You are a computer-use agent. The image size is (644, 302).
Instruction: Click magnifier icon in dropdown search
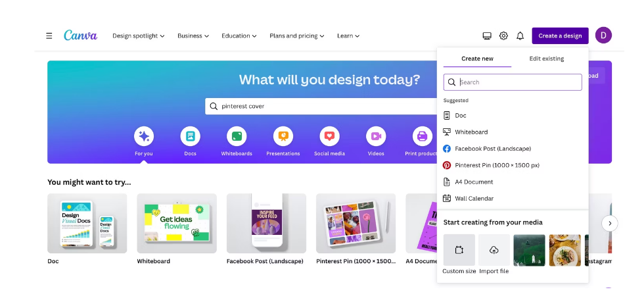tap(452, 82)
